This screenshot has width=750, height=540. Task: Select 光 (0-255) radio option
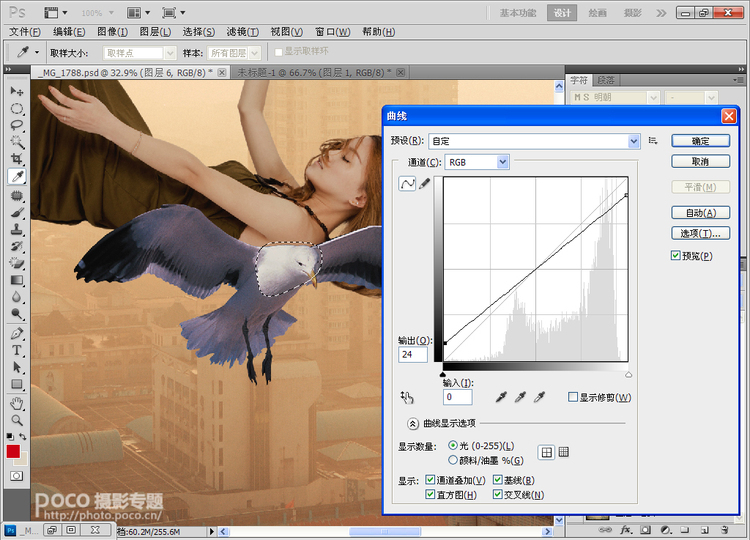pos(452,445)
